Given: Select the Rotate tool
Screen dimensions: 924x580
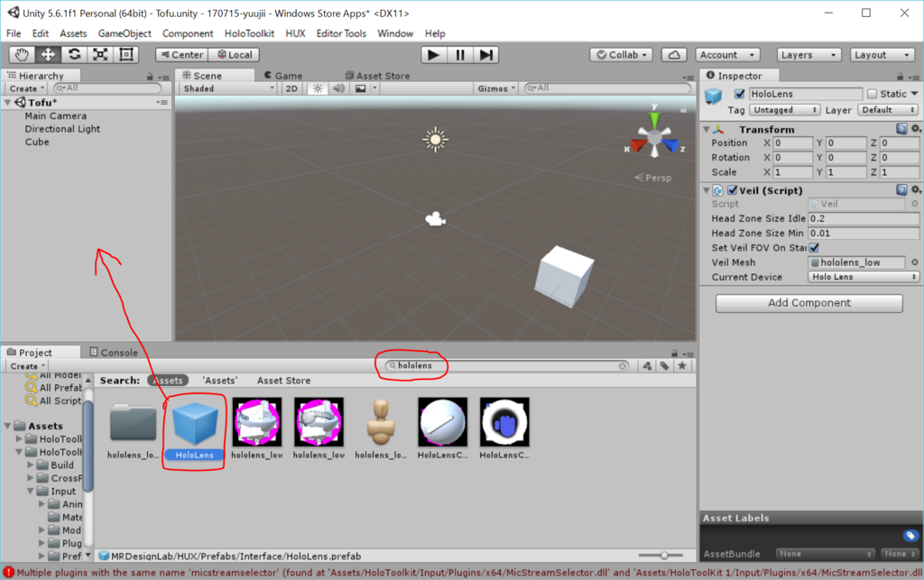Looking at the screenshot, I should [x=74, y=55].
